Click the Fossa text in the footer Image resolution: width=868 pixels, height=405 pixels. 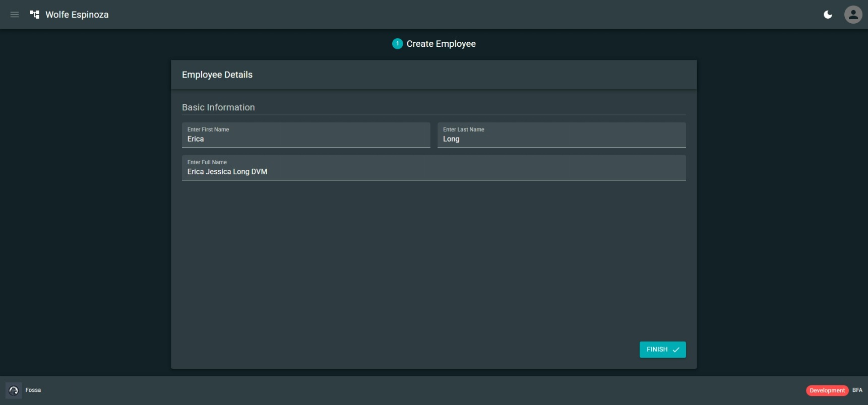33,390
